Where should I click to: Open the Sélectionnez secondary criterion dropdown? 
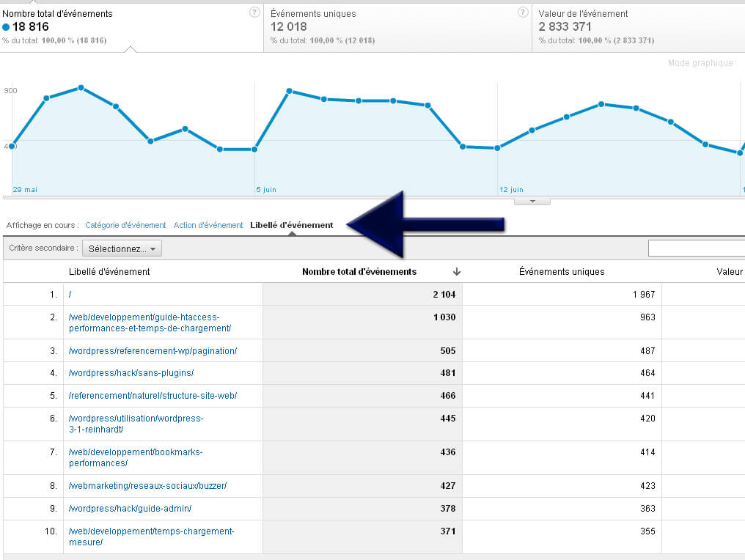[x=122, y=249]
